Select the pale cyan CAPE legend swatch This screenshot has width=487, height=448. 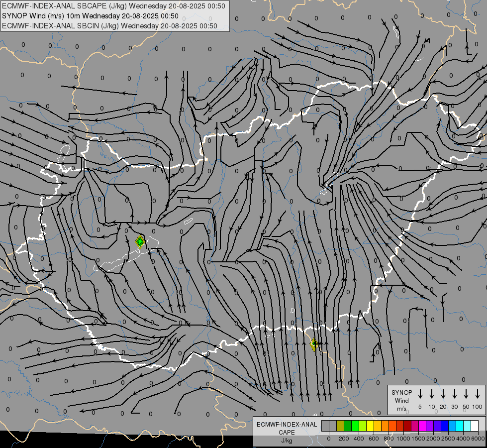[x=467, y=426]
